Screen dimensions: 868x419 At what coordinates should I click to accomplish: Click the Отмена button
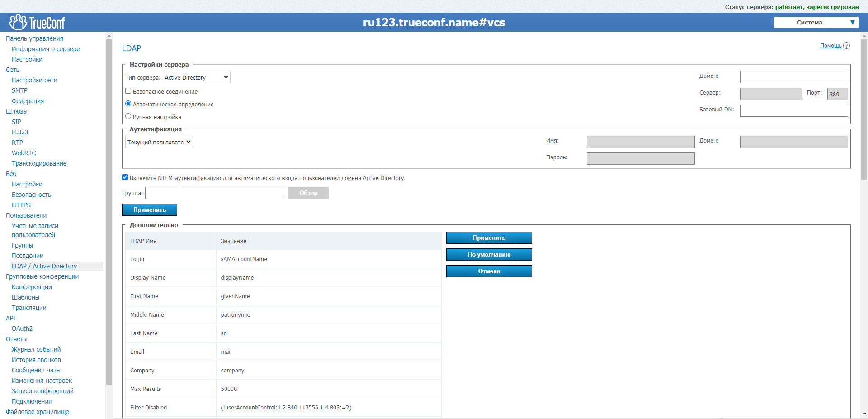coord(489,271)
